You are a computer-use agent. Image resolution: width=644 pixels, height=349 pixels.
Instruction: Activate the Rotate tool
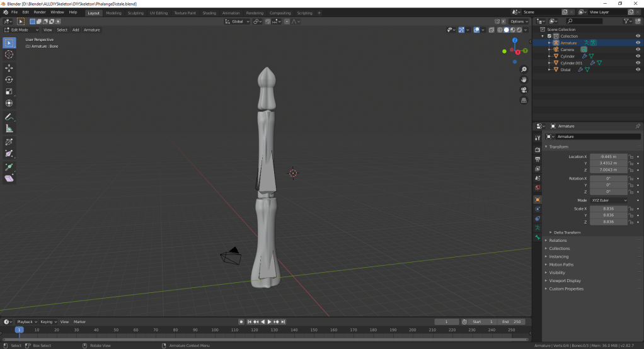click(9, 79)
